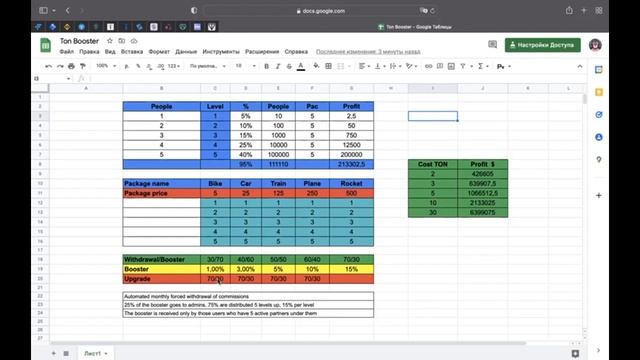Format as currency with the ruble icon
The height and width of the screenshot is (360, 640).
(x=127, y=66)
